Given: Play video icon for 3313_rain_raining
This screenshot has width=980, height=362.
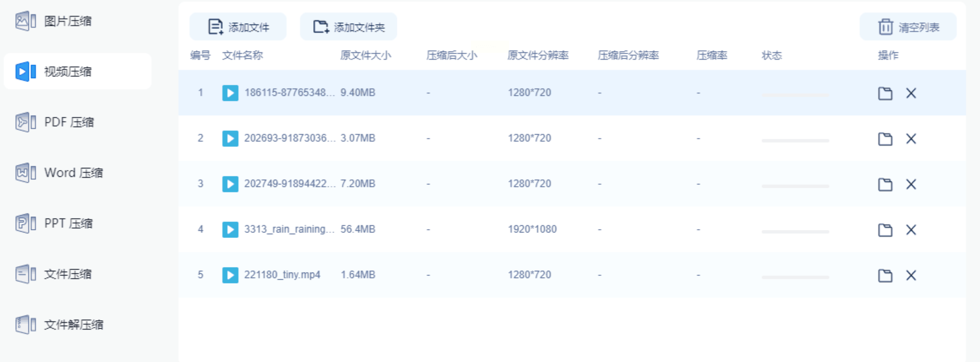Looking at the screenshot, I should 230,230.
